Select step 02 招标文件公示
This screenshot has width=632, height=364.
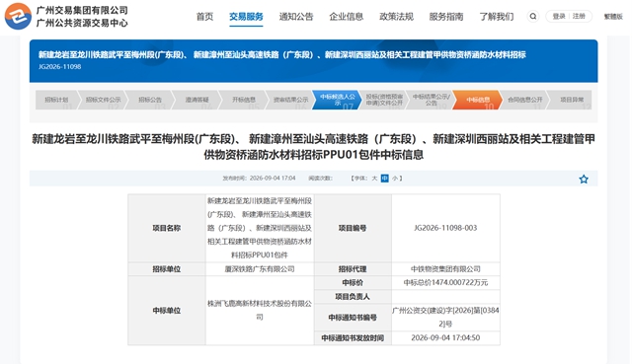point(103,100)
